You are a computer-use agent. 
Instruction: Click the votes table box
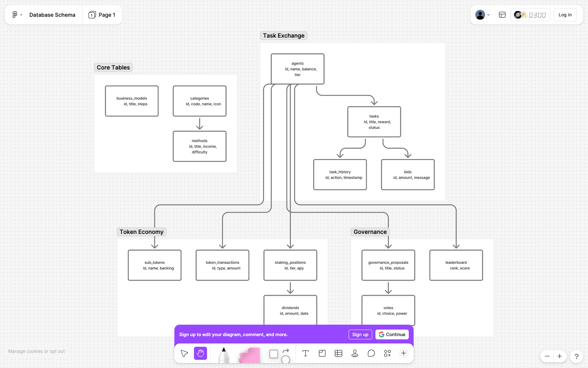tap(388, 310)
